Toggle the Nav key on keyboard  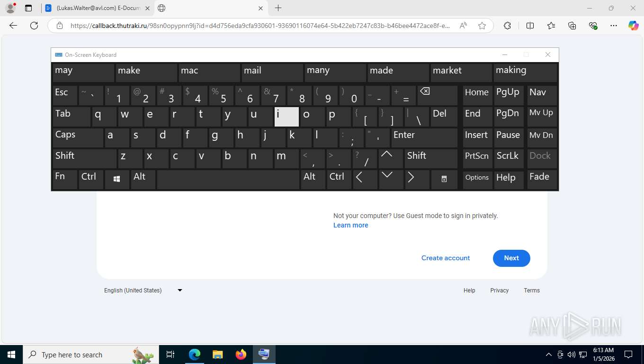[542, 95]
